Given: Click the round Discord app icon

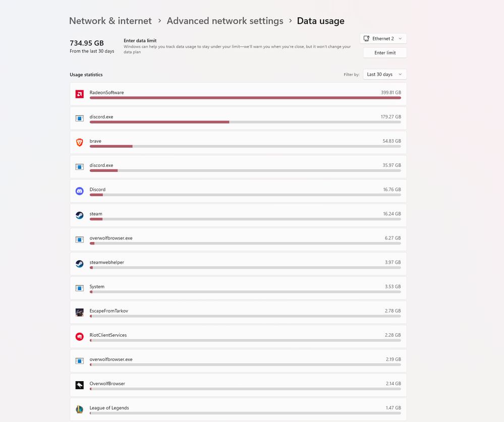Looking at the screenshot, I should [x=79, y=191].
